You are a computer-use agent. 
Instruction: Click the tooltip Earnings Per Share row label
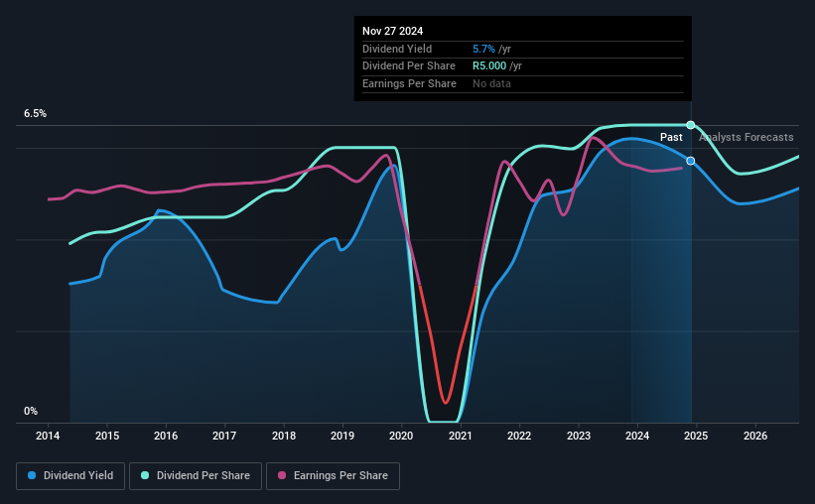[x=409, y=83]
